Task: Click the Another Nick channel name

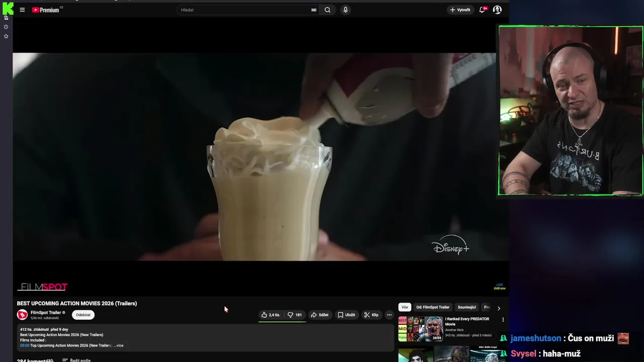Action: [454, 330]
